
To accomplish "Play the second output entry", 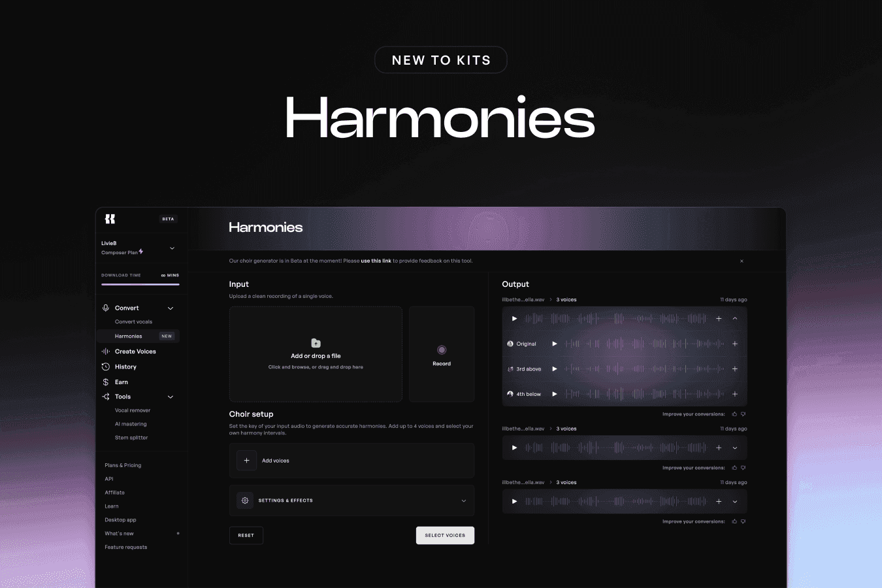I will [x=514, y=448].
